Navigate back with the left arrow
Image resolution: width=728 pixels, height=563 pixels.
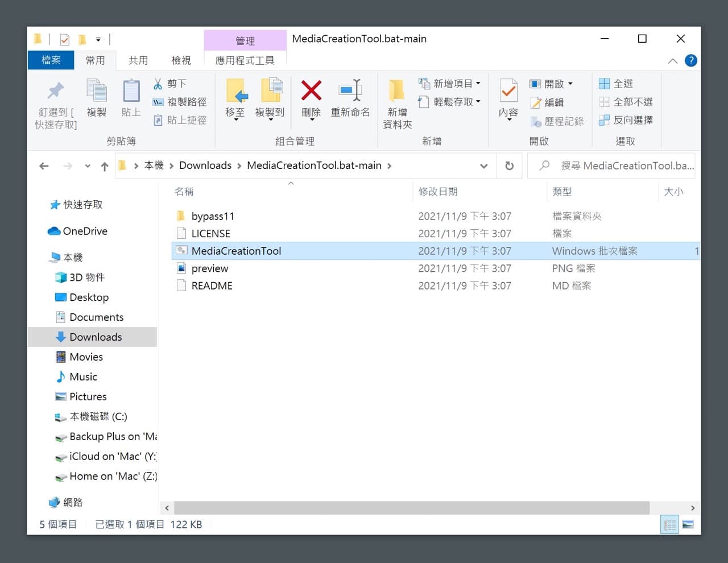coord(44,166)
